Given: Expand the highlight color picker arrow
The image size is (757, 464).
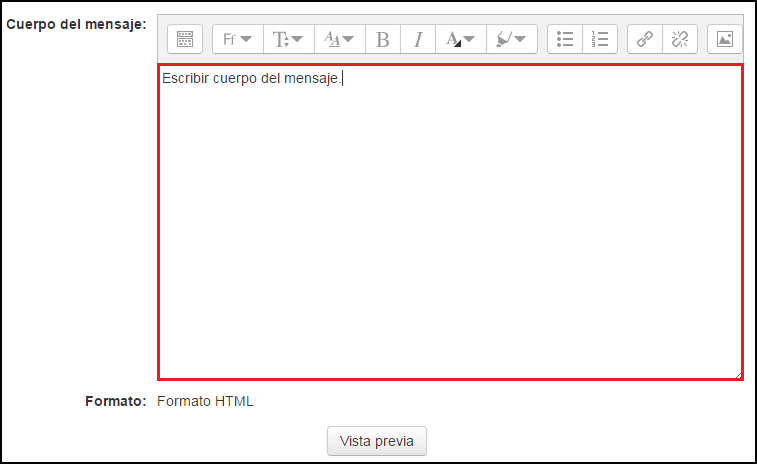Looking at the screenshot, I should 521,40.
